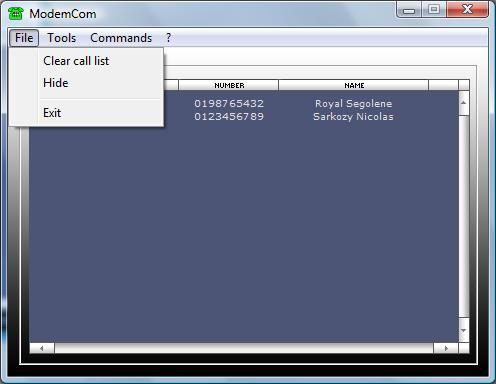This screenshot has width=496, height=384.
Task: Click the ModemCom telephone icon in title bar
Action: coord(16,13)
